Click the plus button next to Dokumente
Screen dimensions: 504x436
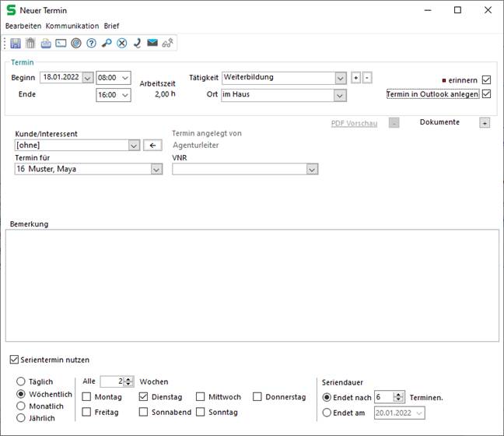tap(484, 123)
